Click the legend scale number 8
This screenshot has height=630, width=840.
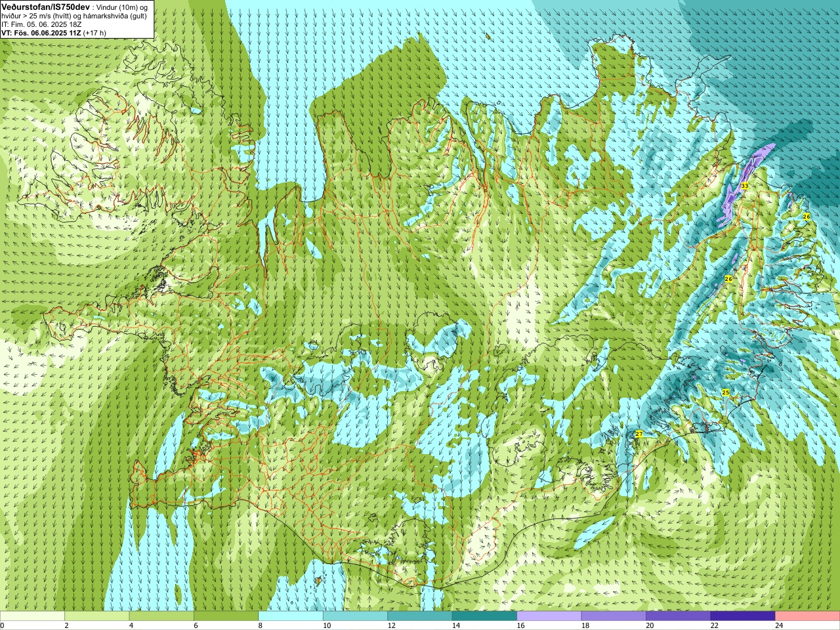(x=261, y=625)
